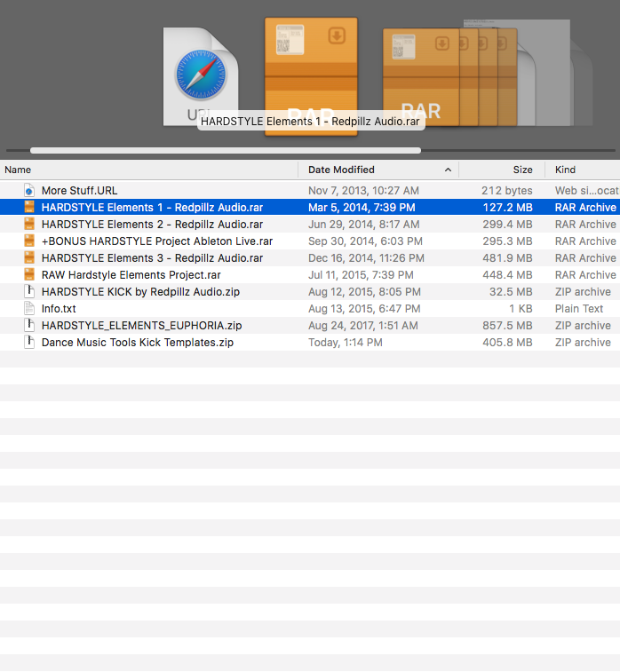620x672 pixels.
Task: Click size value 127.2 MB
Action: click(508, 208)
